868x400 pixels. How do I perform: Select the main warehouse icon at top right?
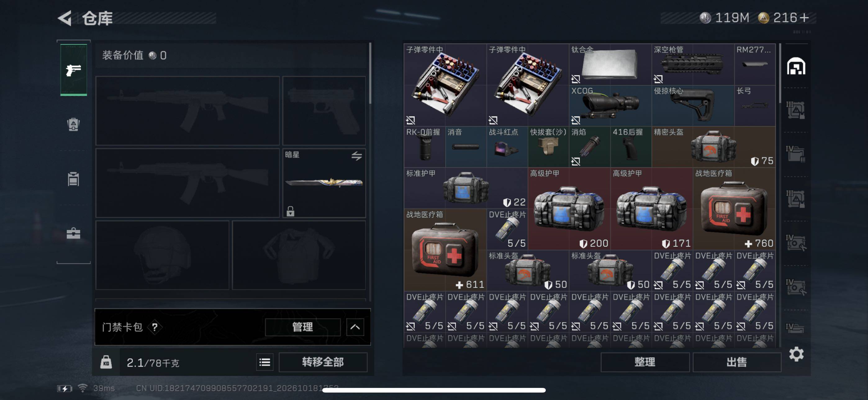[x=796, y=66]
